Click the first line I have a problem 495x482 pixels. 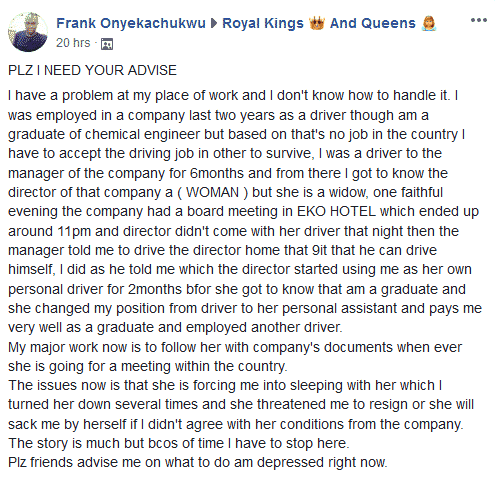coord(233,96)
